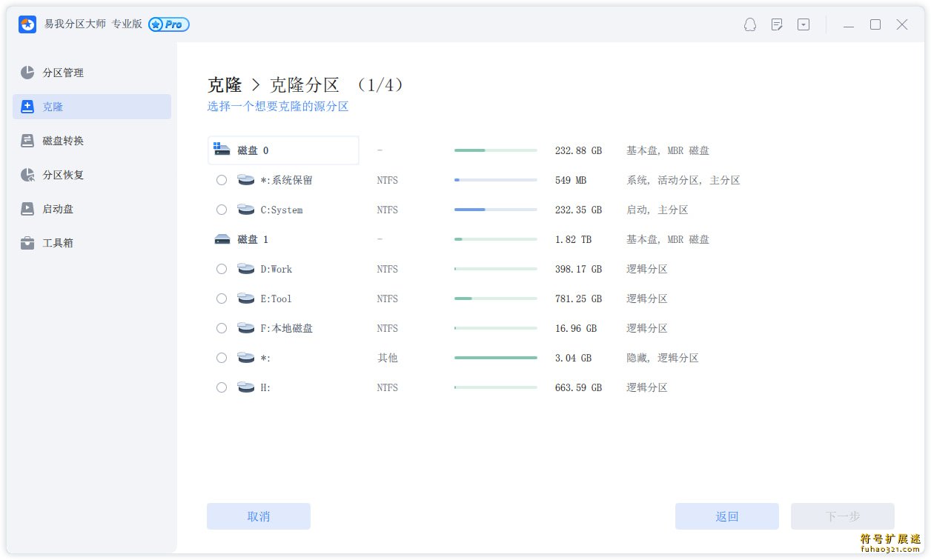Click the 返回 button

click(727, 516)
